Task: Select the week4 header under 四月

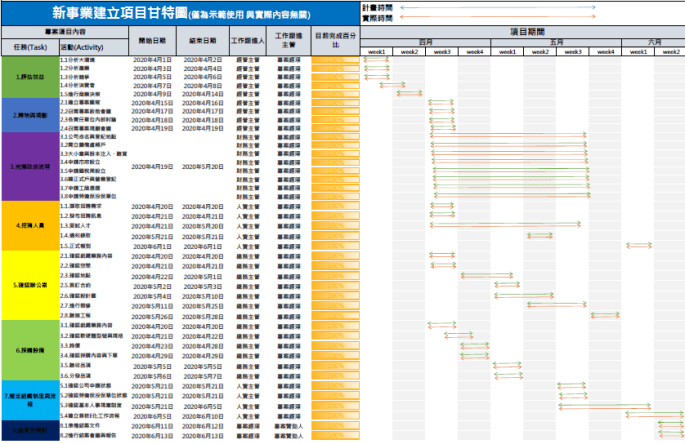Action: 474,51
